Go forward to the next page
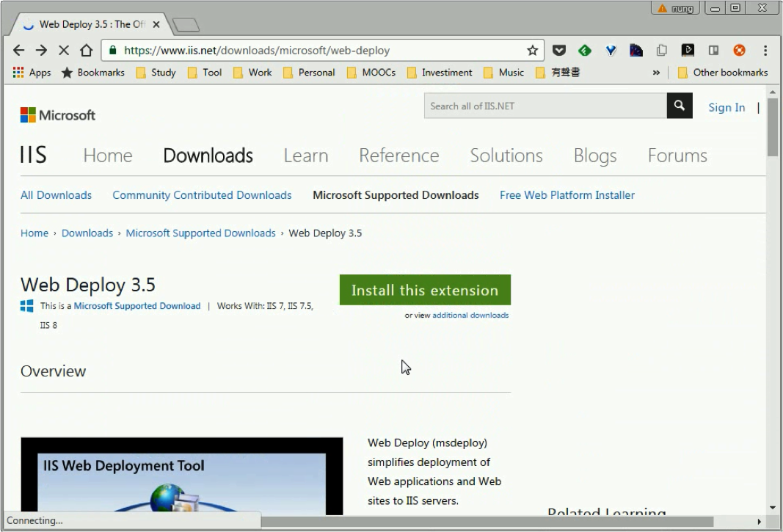Viewport: 783px width, 532px height. tap(41, 51)
